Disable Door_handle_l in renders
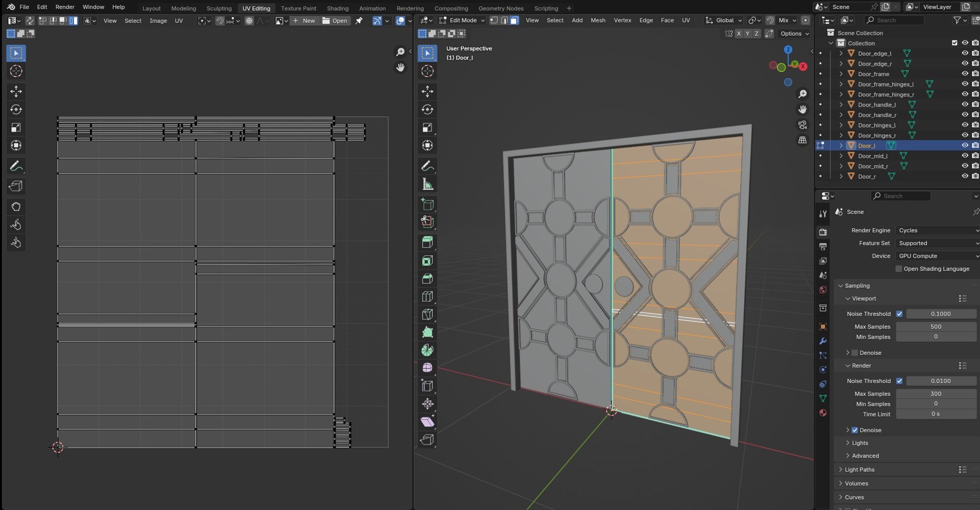 975,105
